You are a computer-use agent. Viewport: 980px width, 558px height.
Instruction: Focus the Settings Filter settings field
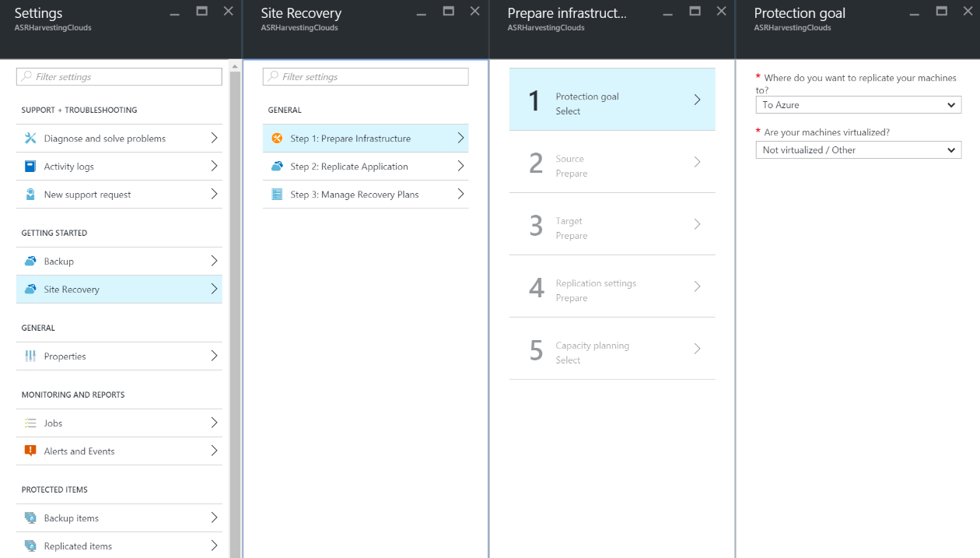(119, 77)
